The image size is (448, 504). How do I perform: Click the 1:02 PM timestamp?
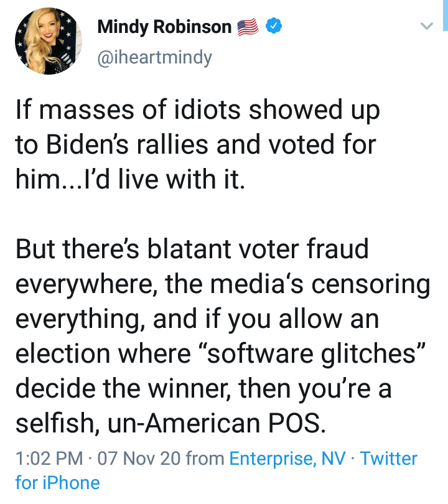[x=49, y=459]
